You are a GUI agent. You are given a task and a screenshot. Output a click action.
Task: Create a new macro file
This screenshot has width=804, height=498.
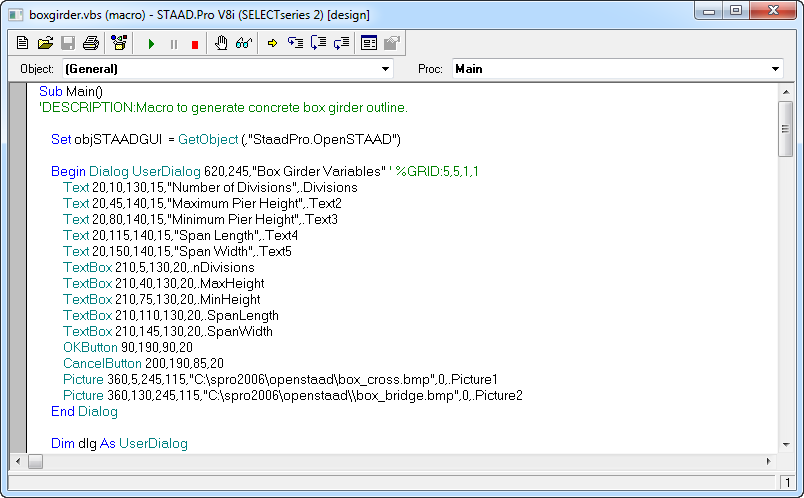click(22, 43)
